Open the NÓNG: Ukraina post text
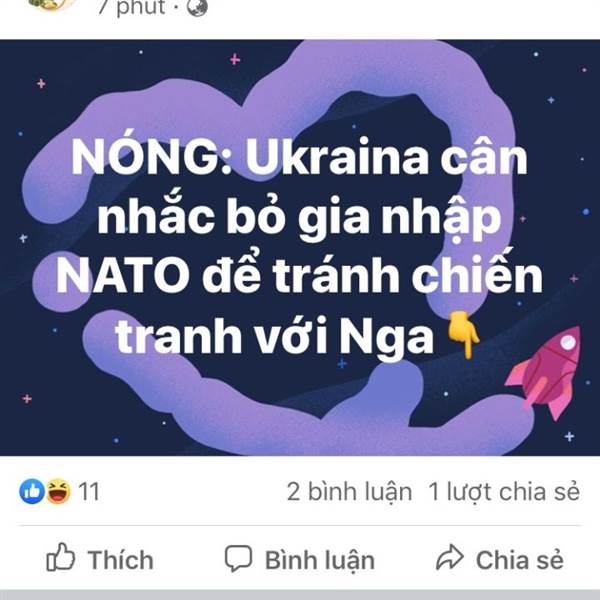Image resolution: width=600 pixels, height=600 pixels. (299, 246)
